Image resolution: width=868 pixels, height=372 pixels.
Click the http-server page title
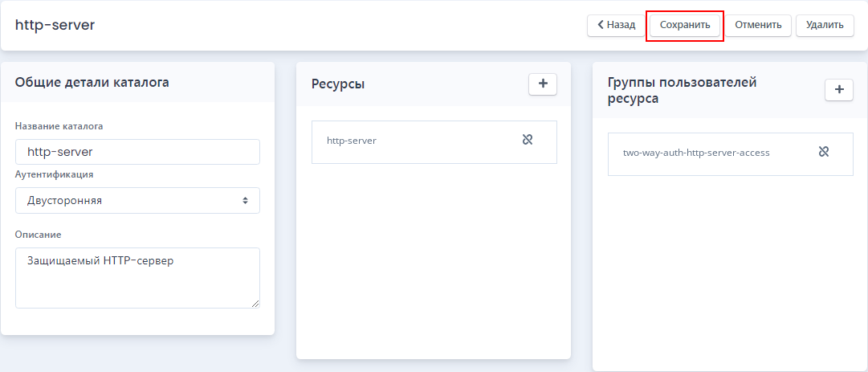[55, 25]
